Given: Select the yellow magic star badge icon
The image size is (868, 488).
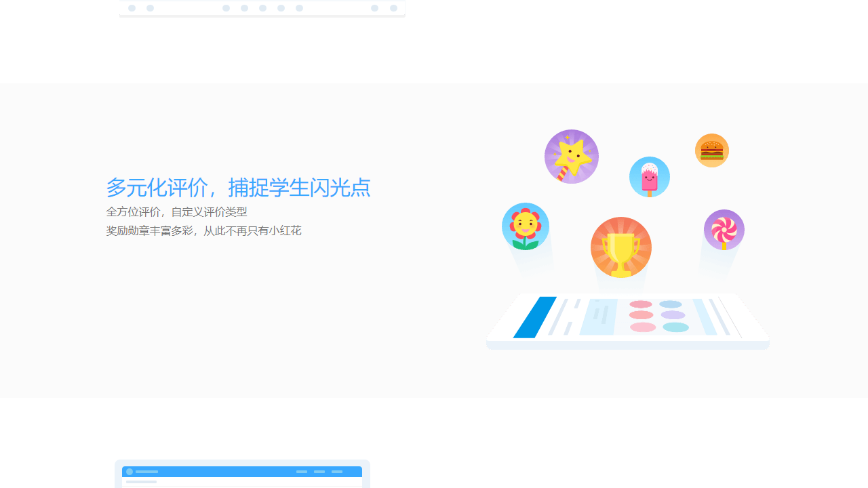Looking at the screenshot, I should tap(571, 157).
